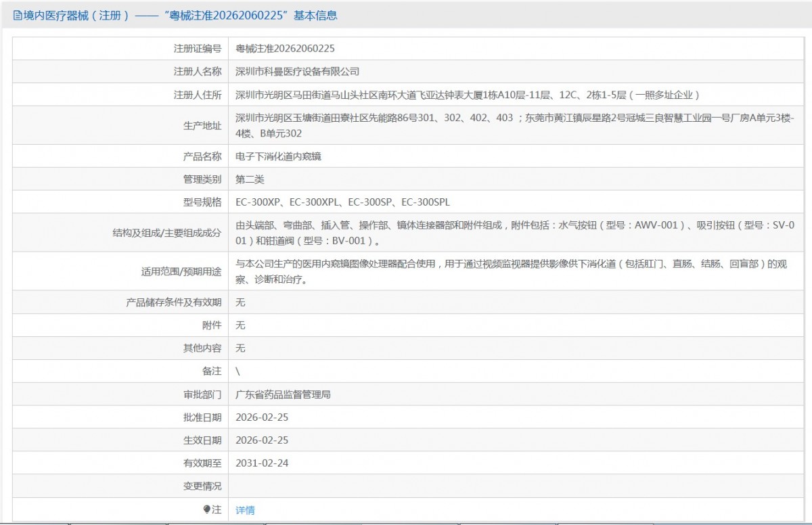Viewport: 812px width, 525px height.
Task: Click the 生效日期 value 2026-02-25
Action: tap(262, 440)
